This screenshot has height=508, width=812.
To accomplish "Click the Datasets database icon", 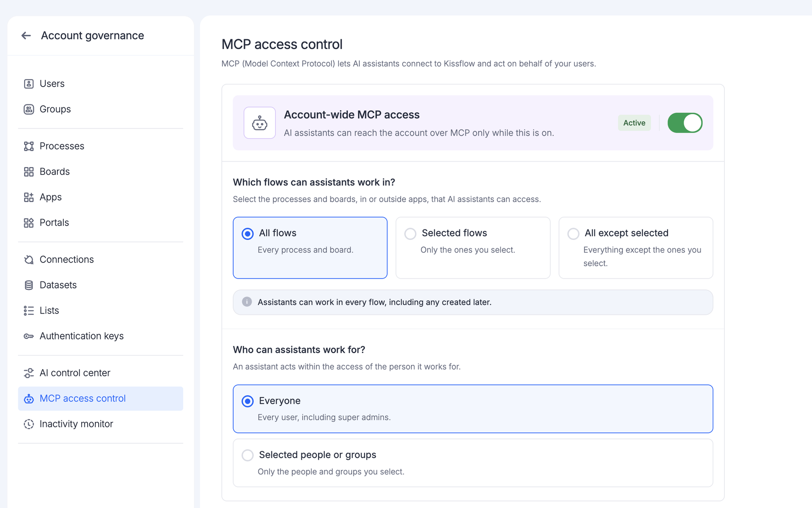I will click(x=29, y=285).
